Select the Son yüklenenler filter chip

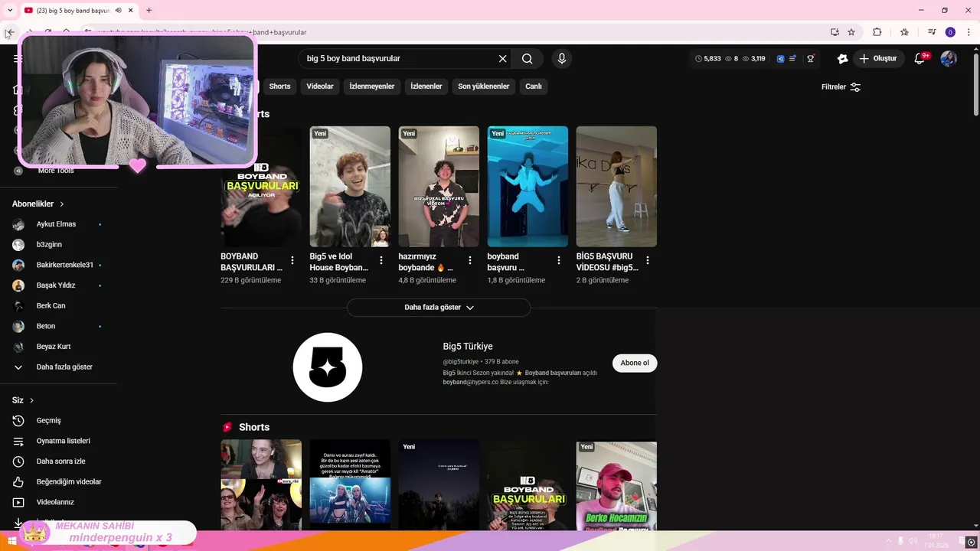tap(484, 86)
